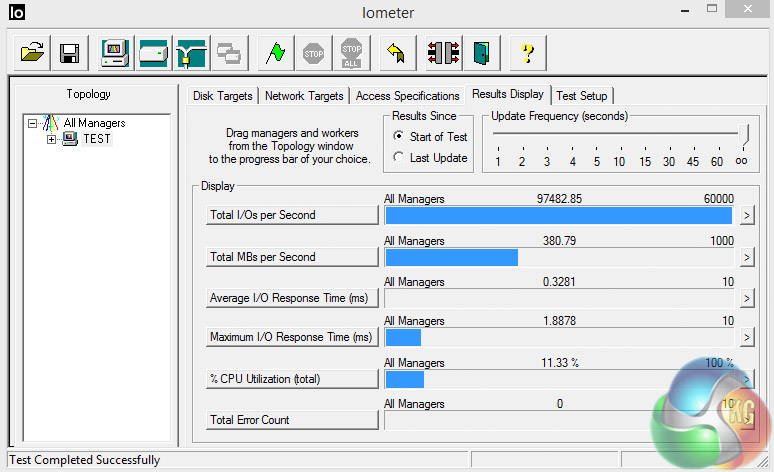Select Last Update radio button

pyautogui.click(x=399, y=157)
